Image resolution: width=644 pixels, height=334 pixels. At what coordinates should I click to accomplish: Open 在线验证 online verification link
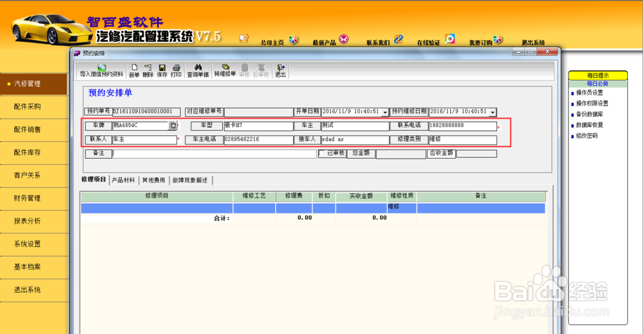tap(428, 43)
